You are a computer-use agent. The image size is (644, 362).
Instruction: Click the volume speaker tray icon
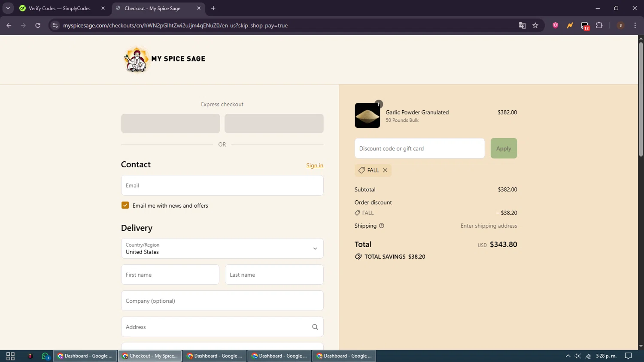point(577,356)
